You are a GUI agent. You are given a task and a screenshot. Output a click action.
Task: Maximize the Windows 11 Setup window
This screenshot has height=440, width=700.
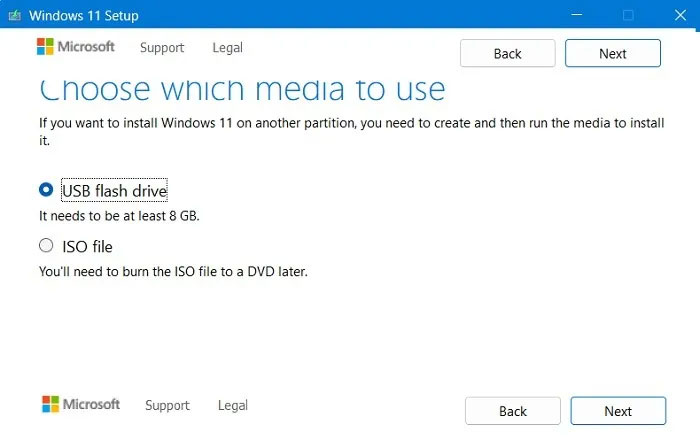pos(628,15)
